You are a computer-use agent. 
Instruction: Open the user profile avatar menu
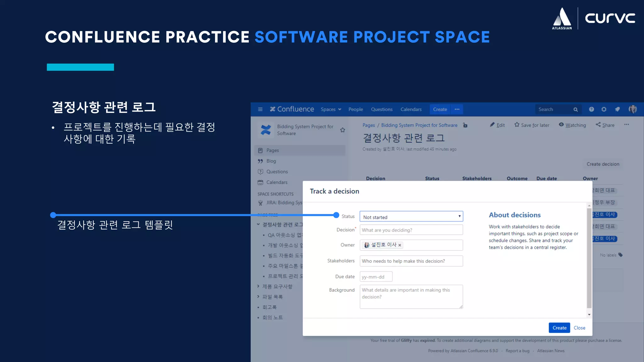(632, 109)
